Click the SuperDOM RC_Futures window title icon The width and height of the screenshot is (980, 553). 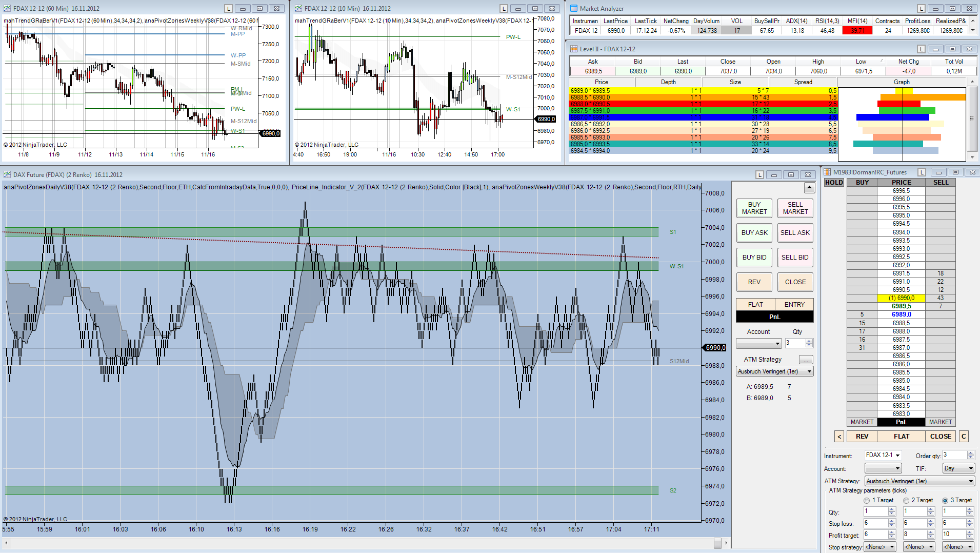pyautogui.click(x=827, y=172)
